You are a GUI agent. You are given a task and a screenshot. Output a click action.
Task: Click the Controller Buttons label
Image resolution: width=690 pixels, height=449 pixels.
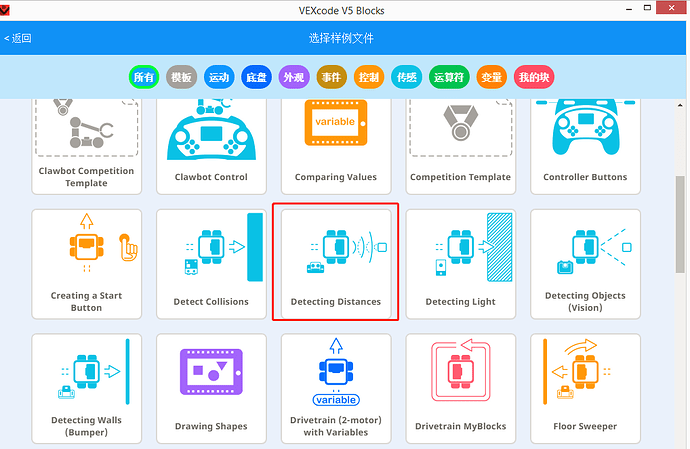pyautogui.click(x=585, y=177)
